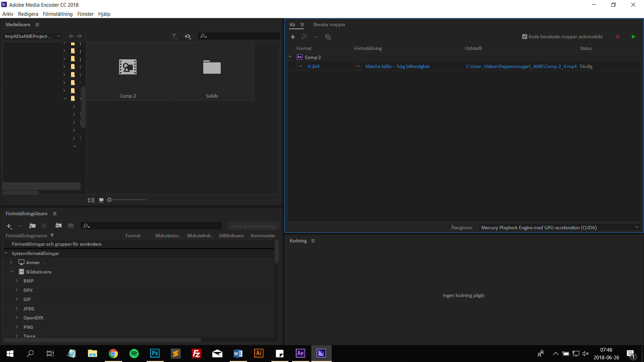Click the import presets icon
The image size is (644, 362).
click(58, 226)
